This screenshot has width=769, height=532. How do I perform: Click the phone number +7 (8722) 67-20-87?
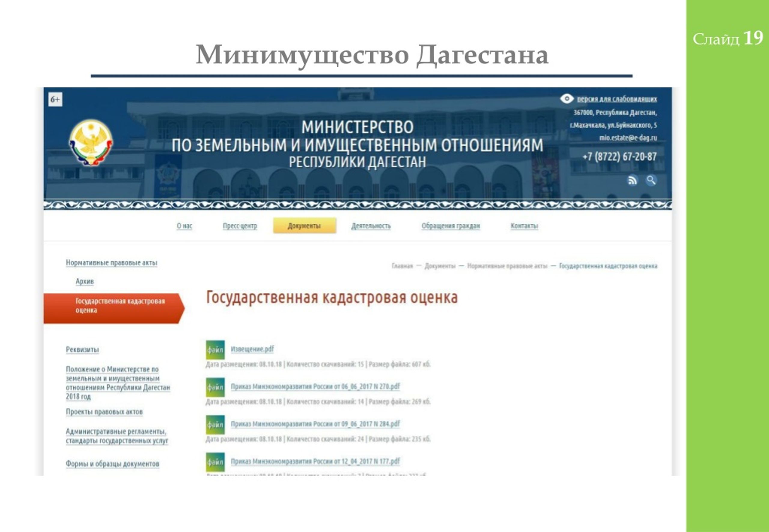(x=620, y=156)
